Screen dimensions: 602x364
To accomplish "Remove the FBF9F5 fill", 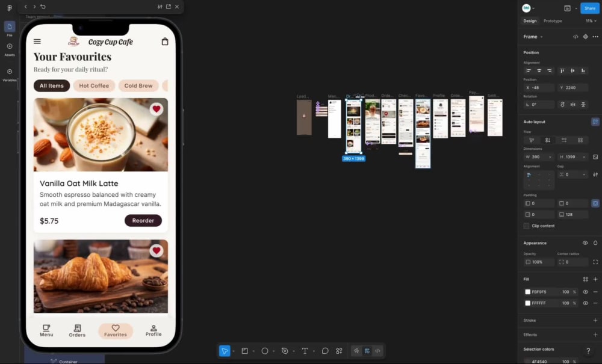I will pyautogui.click(x=595, y=292).
